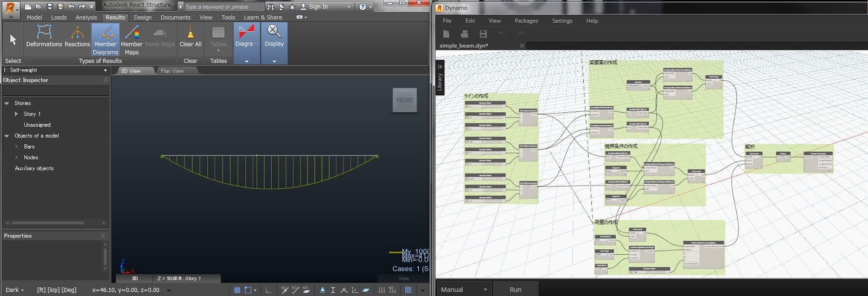Click New file icon in Dynamo

[x=446, y=34]
